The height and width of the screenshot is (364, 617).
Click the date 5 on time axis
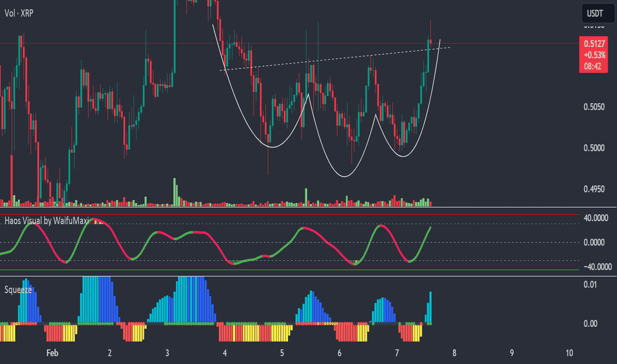(282, 353)
